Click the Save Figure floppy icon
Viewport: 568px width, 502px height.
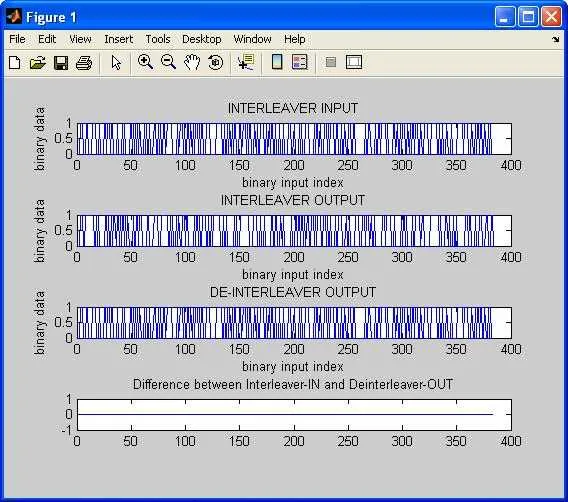click(x=61, y=62)
